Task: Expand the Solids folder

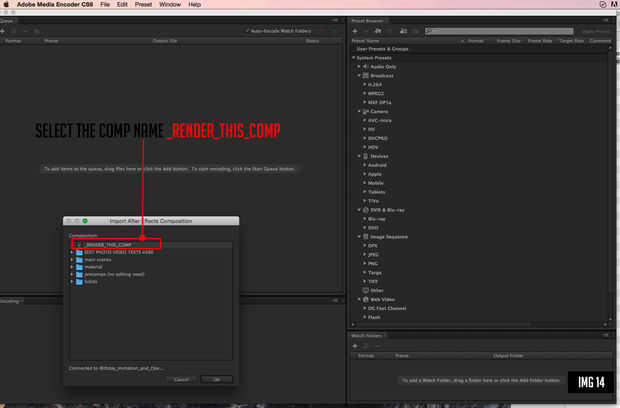Action: point(72,281)
